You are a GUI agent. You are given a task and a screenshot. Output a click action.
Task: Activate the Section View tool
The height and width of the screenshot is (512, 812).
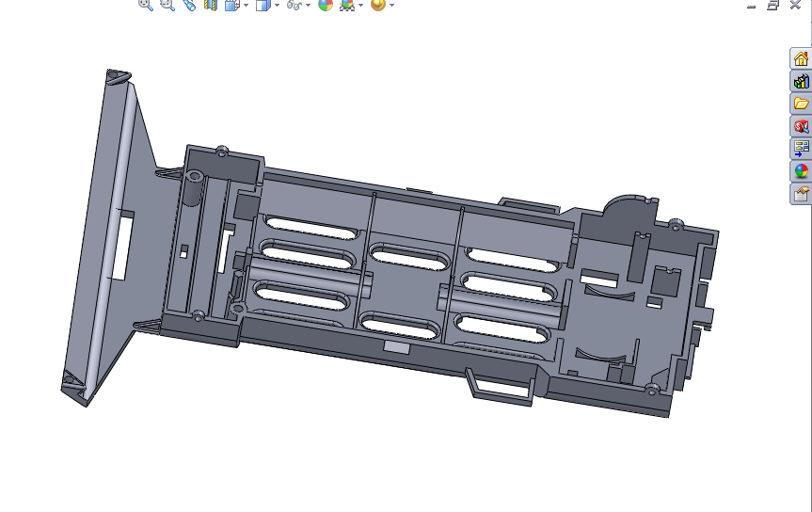tap(210, 5)
